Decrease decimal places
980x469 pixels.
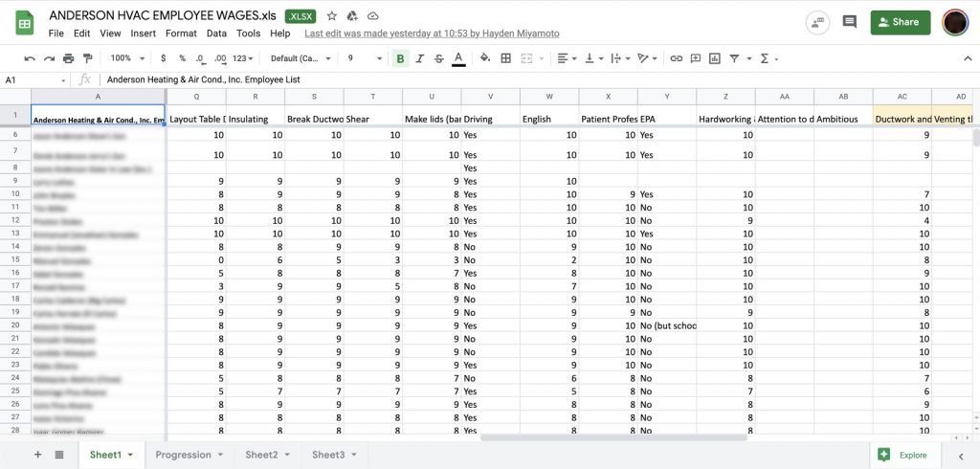(x=200, y=58)
